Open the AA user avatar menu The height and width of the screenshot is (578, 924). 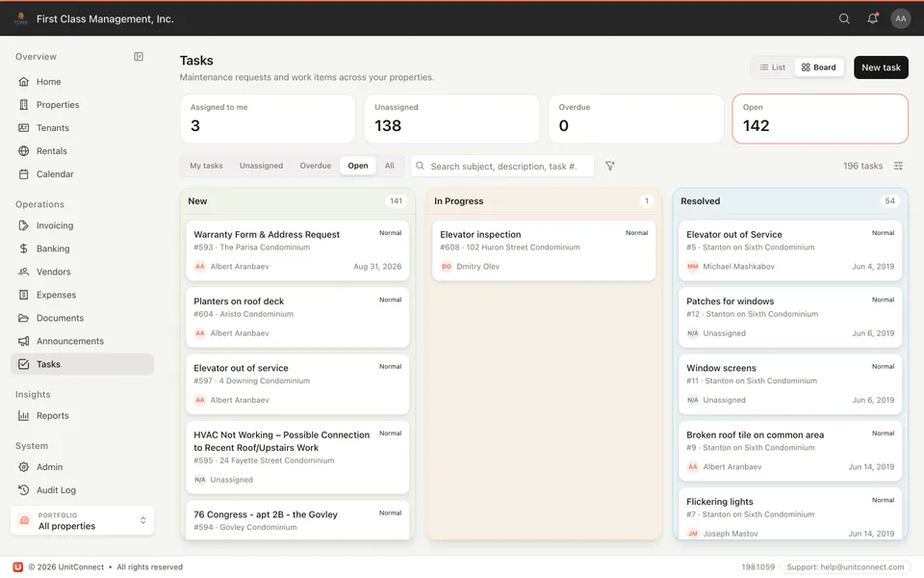click(x=901, y=19)
